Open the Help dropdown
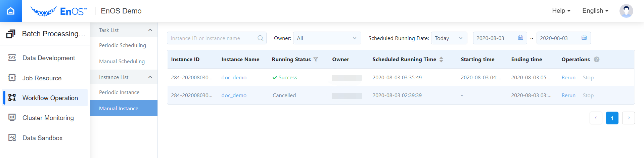 (x=561, y=11)
